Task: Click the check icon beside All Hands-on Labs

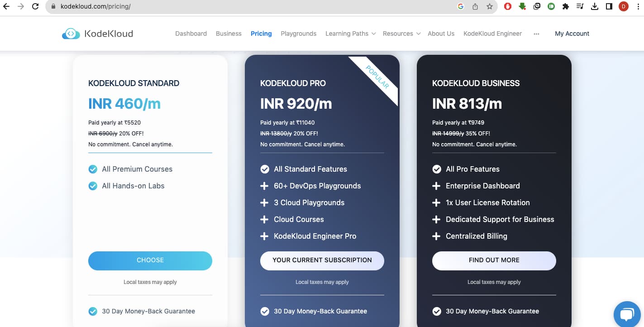Action: (93, 186)
